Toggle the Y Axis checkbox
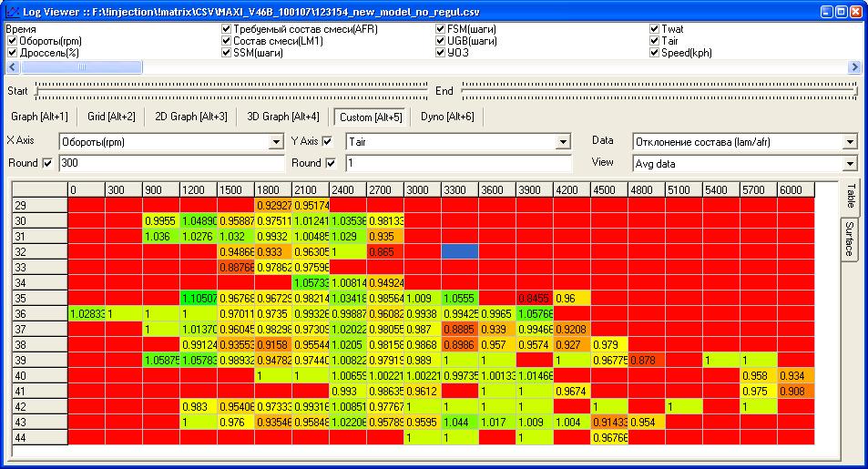Image resolution: width=868 pixels, height=469 pixels. 327,141
